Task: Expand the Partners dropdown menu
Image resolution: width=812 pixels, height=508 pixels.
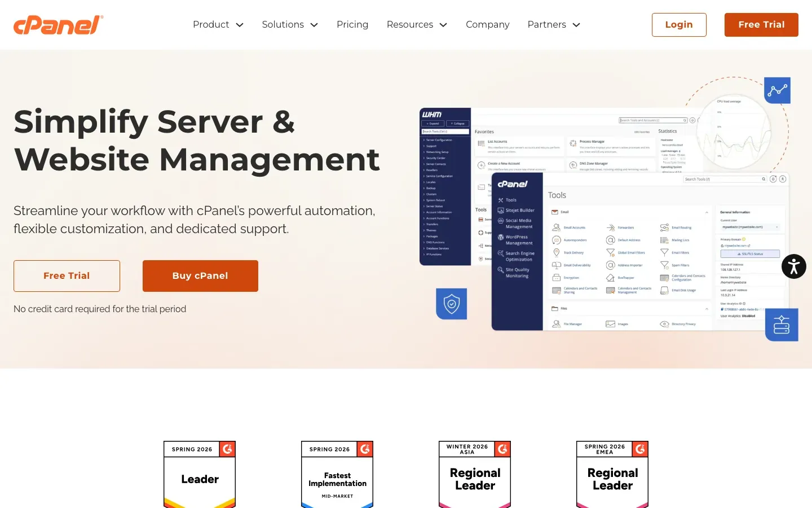Action: 554,25
